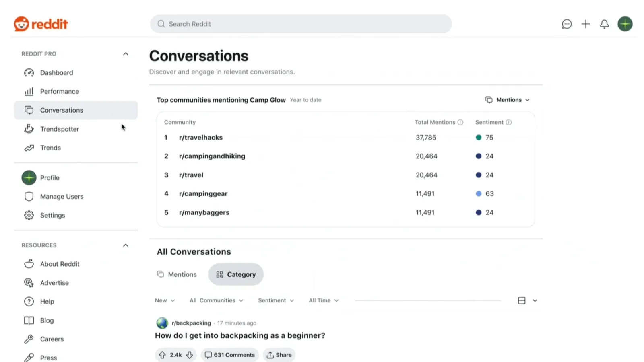Open the post about backpacking as beginner
The height and width of the screenshot is (362, 644).
pos(240,335)
